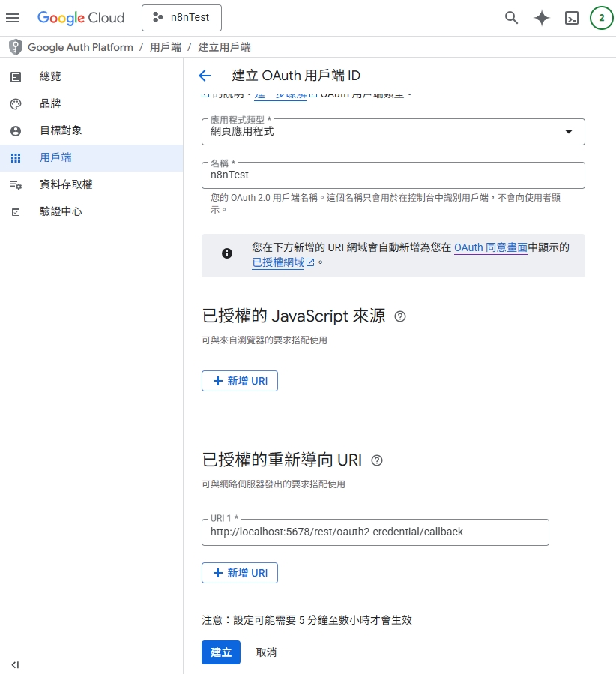The image size is (616, 674).
Task: Open 品牌 in the sidebar
Action: (x=91, y=103)
